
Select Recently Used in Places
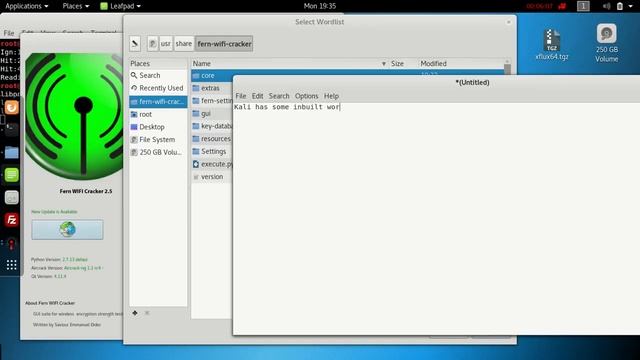(x=158, y=88)
